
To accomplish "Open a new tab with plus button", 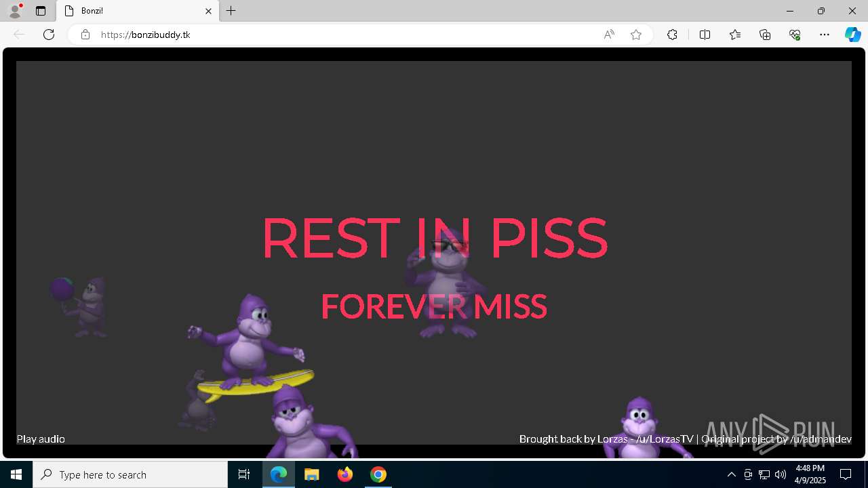I will click(231, 11).
